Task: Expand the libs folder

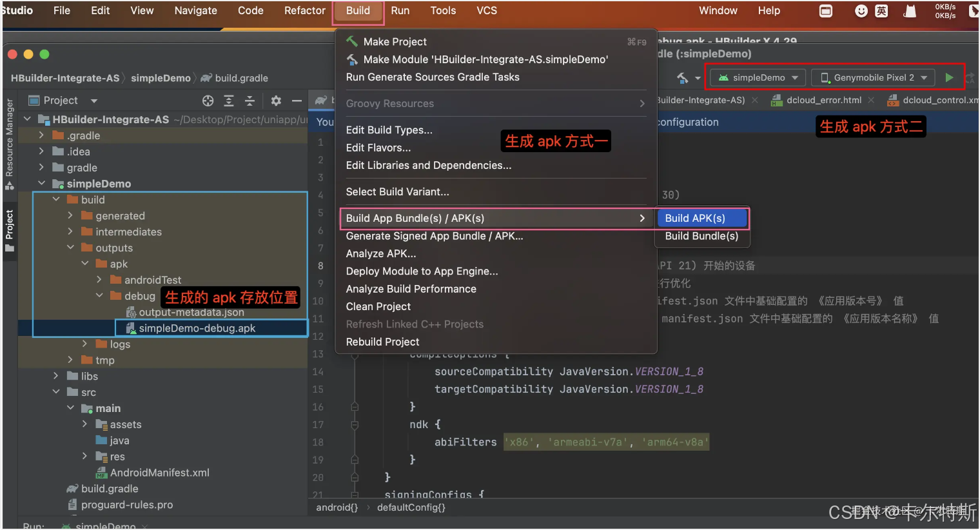Action: pyautogui.click(x=55, y=376)
